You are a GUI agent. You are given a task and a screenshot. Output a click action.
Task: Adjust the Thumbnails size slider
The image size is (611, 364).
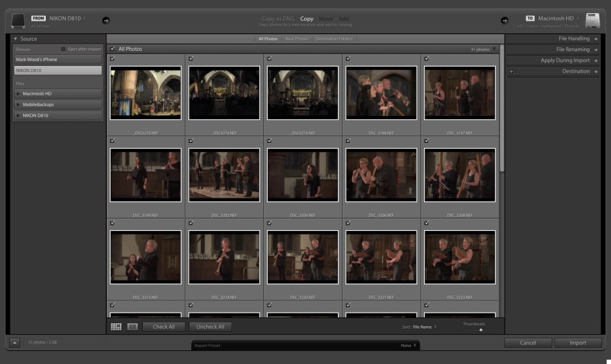coord(481,330)
